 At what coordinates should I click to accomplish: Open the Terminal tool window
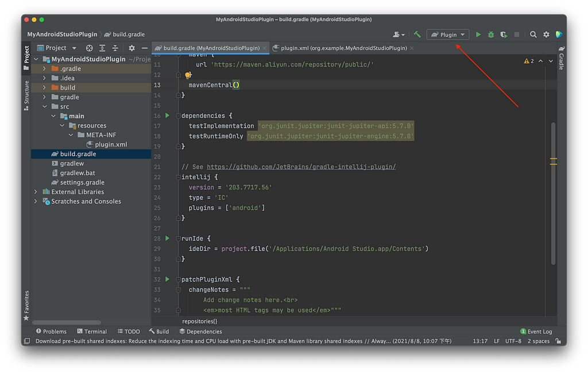(92, 331)
